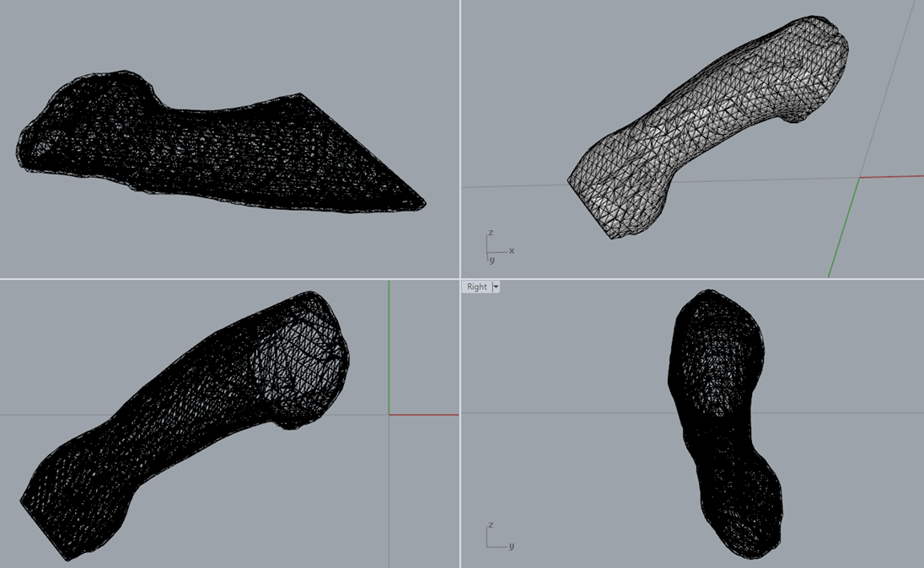This screenshot has width=924, height=568.
Task: Click the vertical splitter between top viewports
Action: tap(460, 135)
